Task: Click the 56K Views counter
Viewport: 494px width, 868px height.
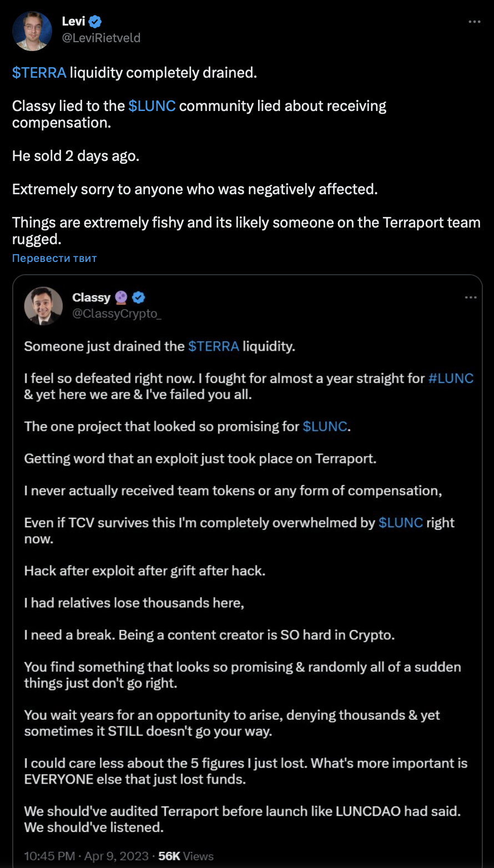Action: click(186, 856)
